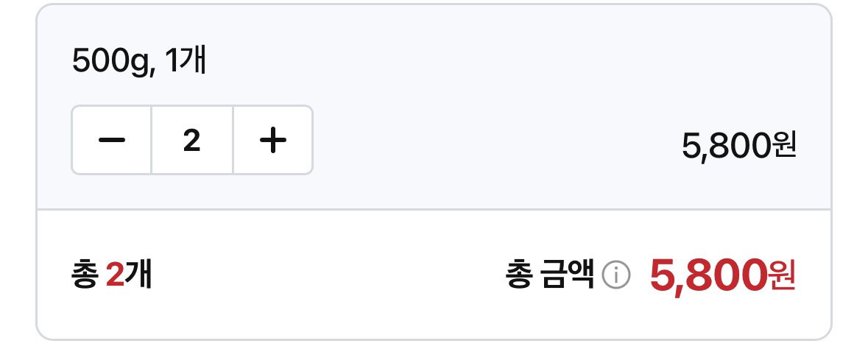Decrease quantity with the minus button

point(112,140)
